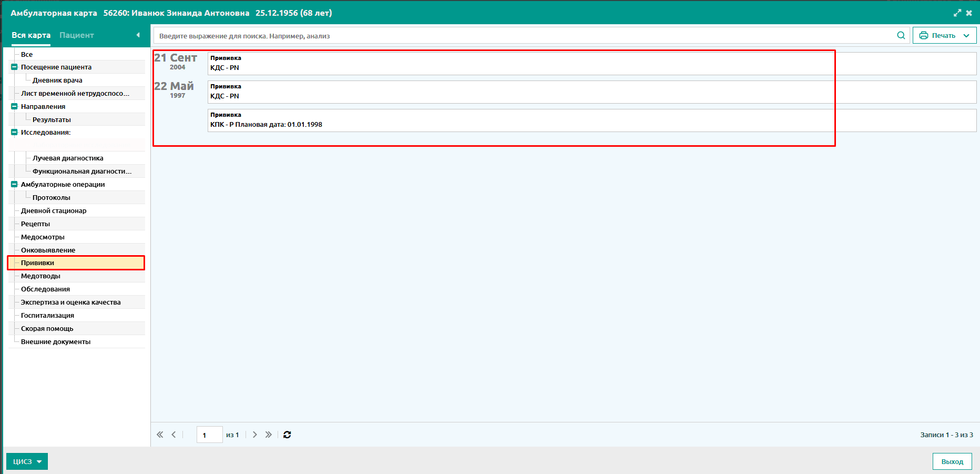Collapse the Направления tree node
Image resolution: width=980 pixels, height=474 pixels.
14,106
